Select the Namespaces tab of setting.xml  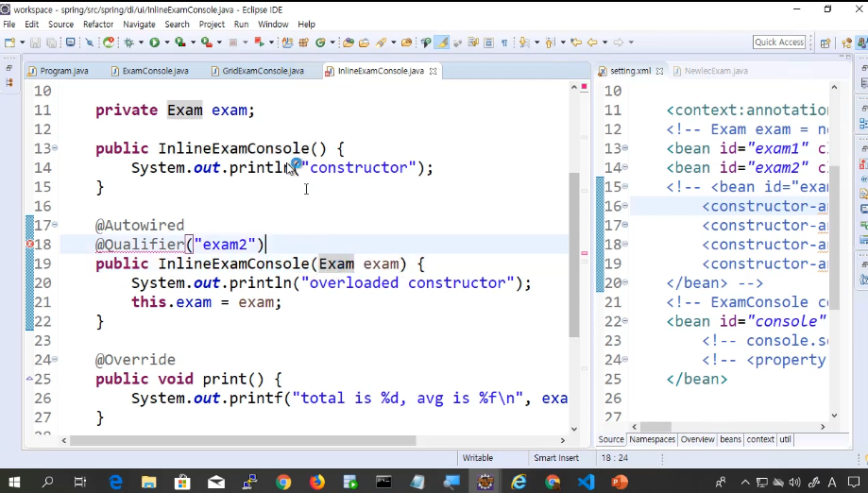[652, 439]
